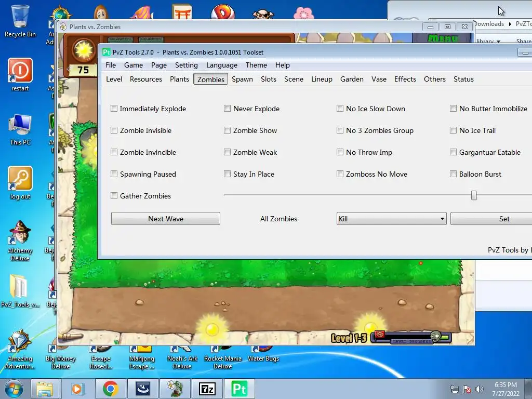Click the network tray icon

(x=454, y=389)
